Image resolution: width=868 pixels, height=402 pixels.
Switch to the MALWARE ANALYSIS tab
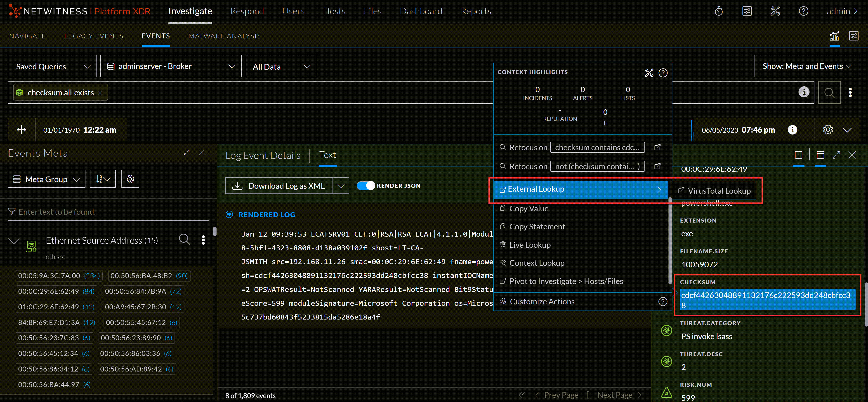coord(224,36)
